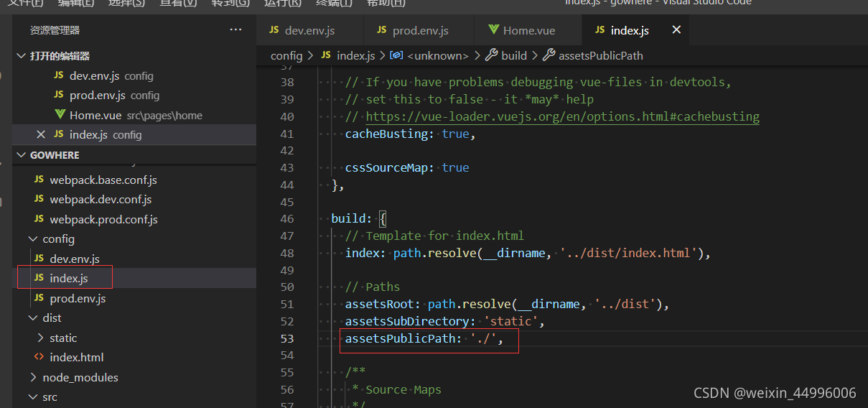Click the assetsPublicPath: './' line

(x=424, y=338)
